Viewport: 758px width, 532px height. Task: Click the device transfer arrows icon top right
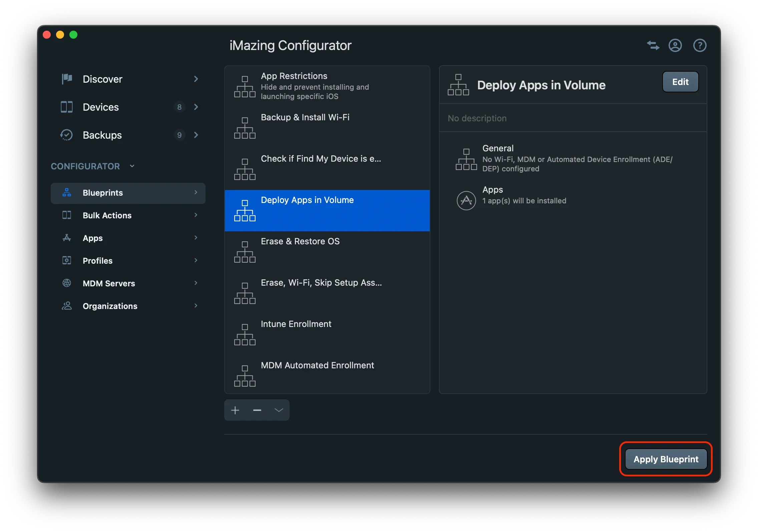[x=653, y=45]
